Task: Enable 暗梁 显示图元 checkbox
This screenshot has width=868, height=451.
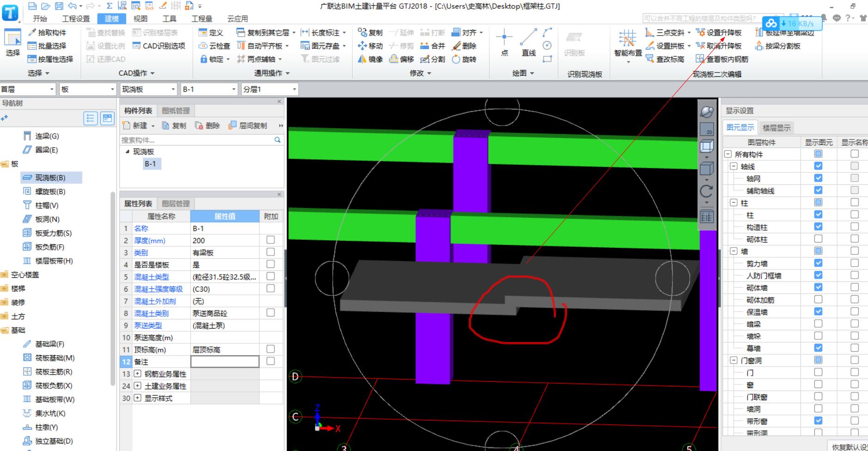Action: 818,323
